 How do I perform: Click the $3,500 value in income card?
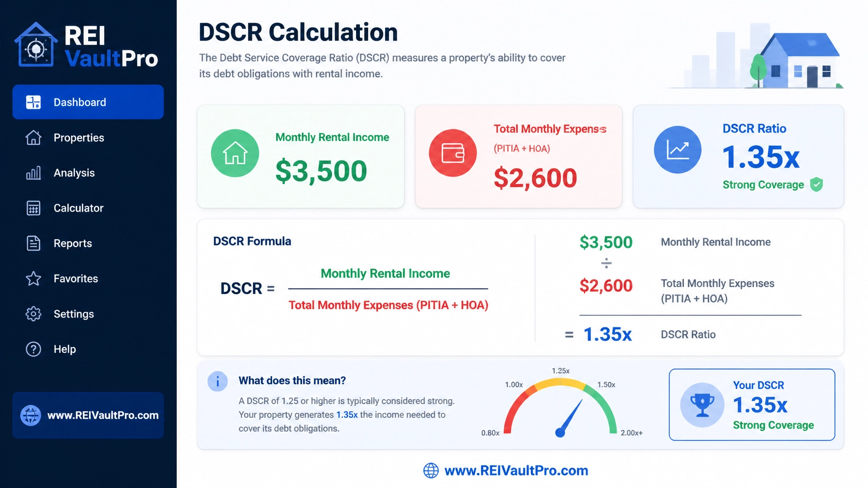[x=321, y=171]
